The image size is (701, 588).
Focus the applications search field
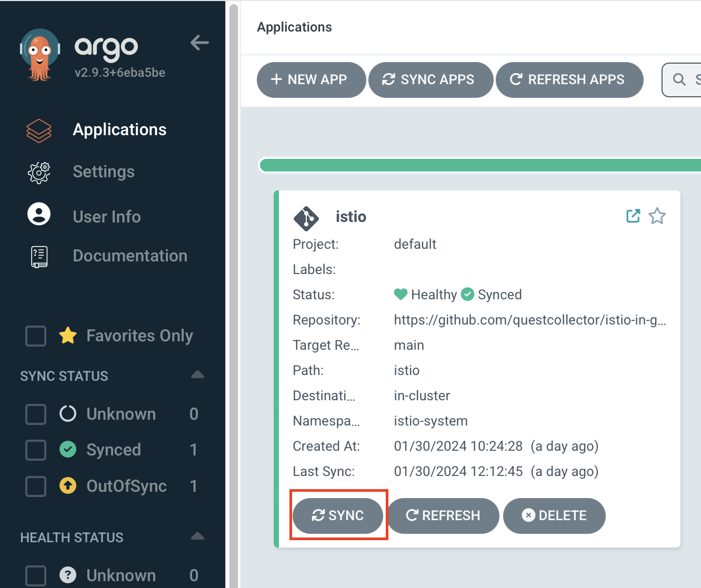coord(682,80)
